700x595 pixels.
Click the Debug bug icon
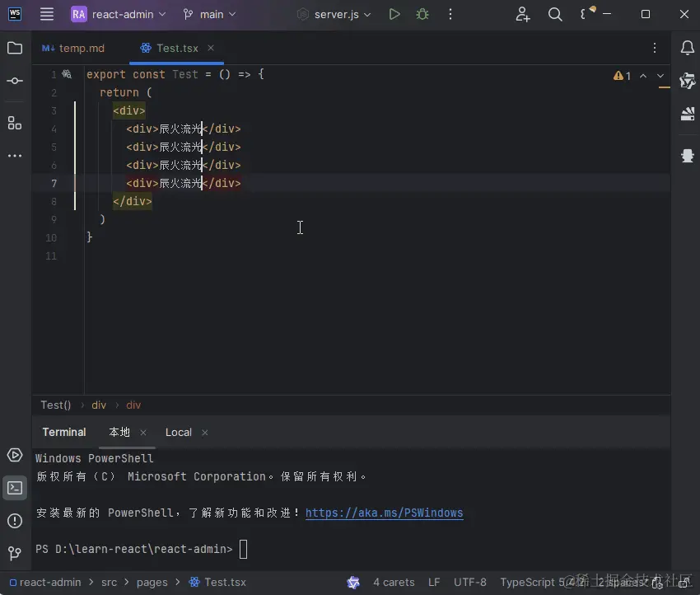pos(422,14)
